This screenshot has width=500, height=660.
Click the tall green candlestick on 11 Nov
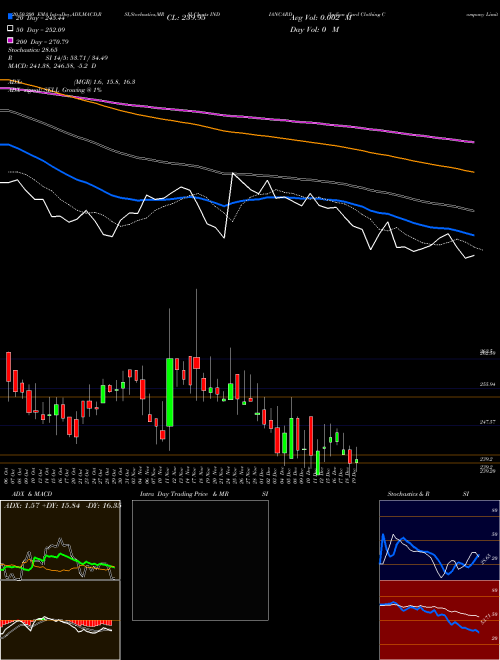(169, 392)
